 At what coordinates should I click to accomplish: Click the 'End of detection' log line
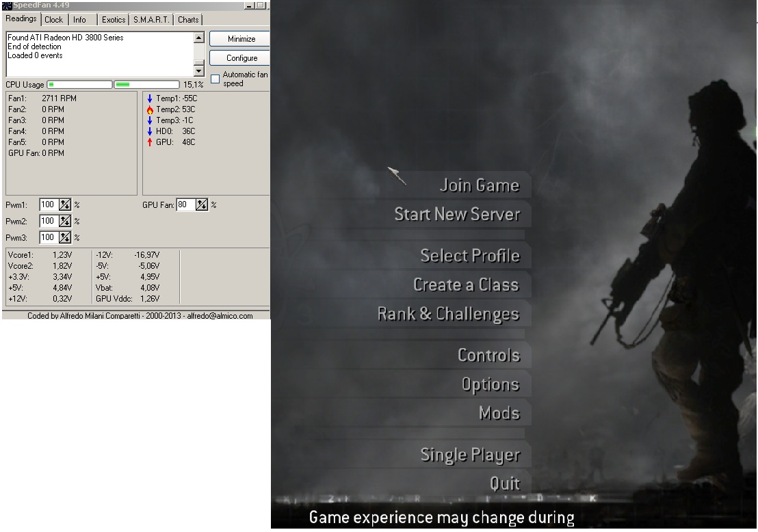click(34, 46)
